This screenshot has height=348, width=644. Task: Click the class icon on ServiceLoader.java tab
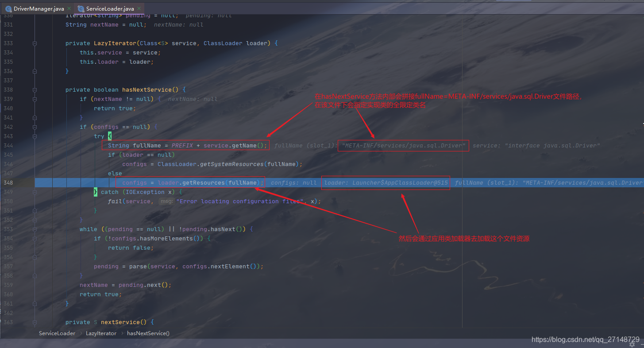click(81, 8)
